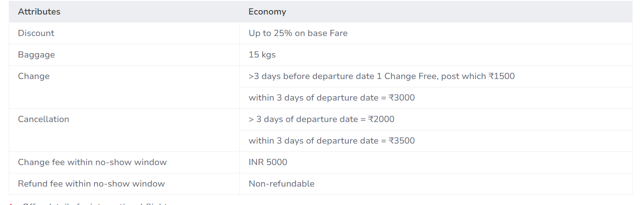Select 'Change fee within no-show window' label
644x205 pixels.
point(92,162)
